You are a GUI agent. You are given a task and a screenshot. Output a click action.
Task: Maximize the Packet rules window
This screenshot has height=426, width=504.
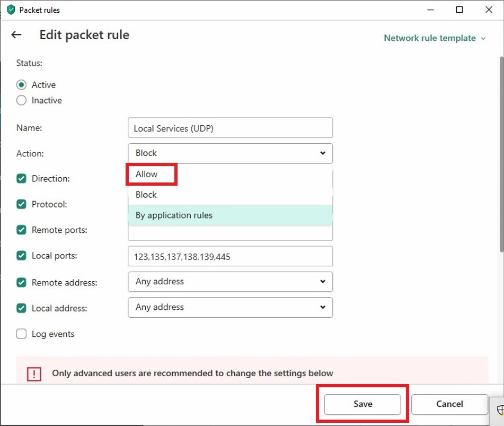459,10
